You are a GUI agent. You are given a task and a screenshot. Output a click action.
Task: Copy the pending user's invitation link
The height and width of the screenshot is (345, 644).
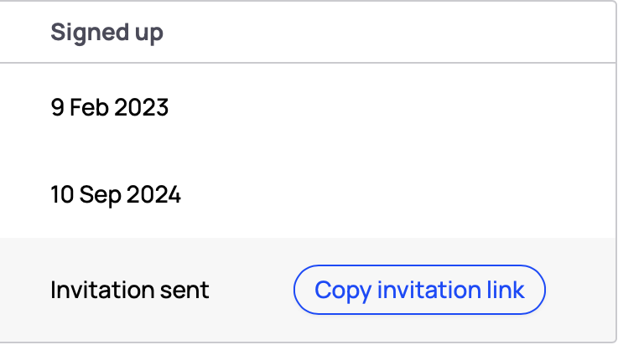[419, 291]
